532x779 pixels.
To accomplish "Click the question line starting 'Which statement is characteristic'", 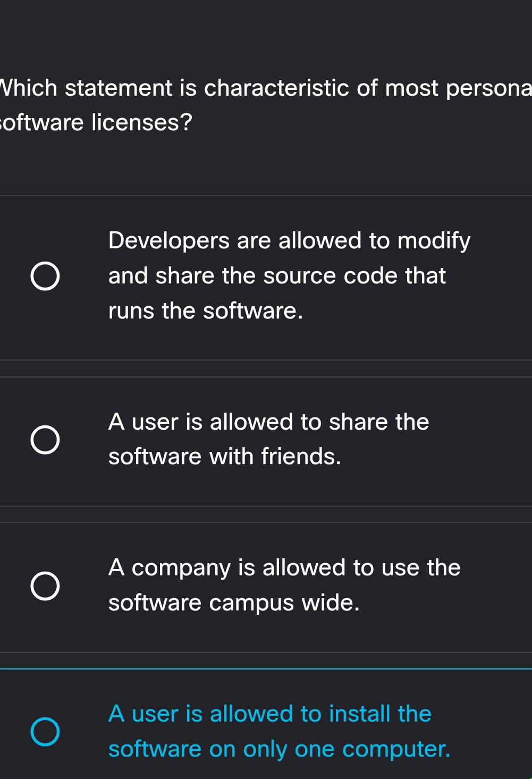I will click(x=266, y=88).
